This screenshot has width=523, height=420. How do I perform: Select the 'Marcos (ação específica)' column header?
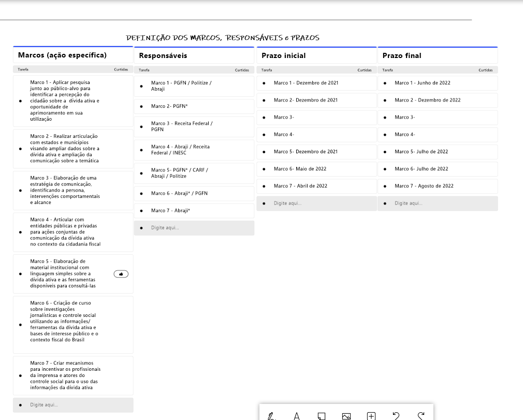(62, 55)
